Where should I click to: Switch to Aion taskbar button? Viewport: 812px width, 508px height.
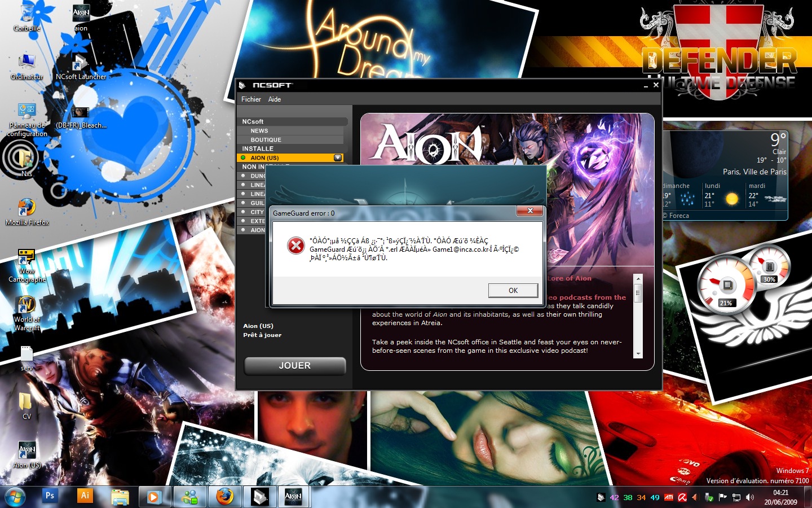[x=293, y=497]
